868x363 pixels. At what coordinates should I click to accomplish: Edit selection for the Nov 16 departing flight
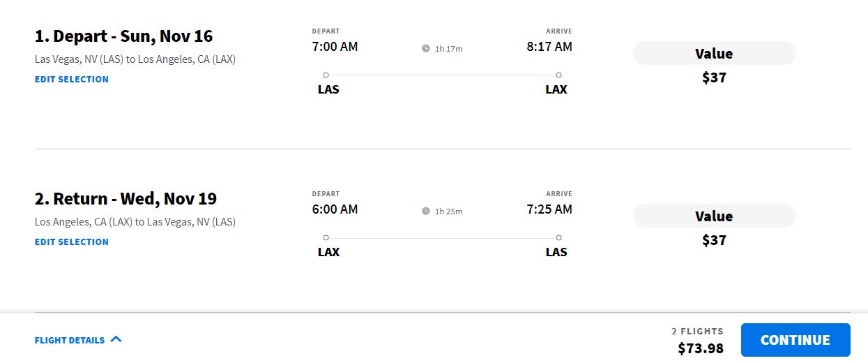[72, 80]
